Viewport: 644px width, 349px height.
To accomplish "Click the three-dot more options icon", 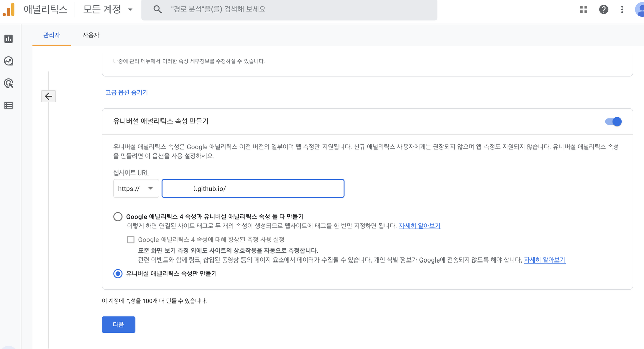I will tap(622, 9).
